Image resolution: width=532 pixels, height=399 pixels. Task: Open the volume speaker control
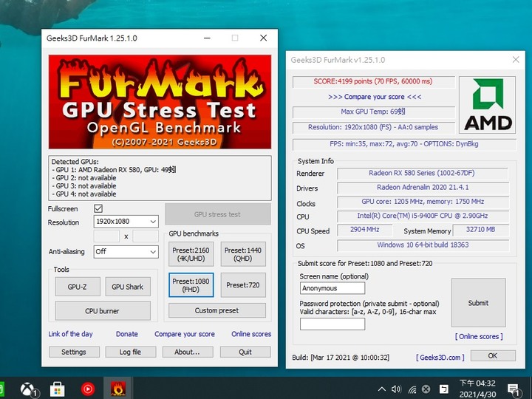pyautogui.click(x=396, y=389)
